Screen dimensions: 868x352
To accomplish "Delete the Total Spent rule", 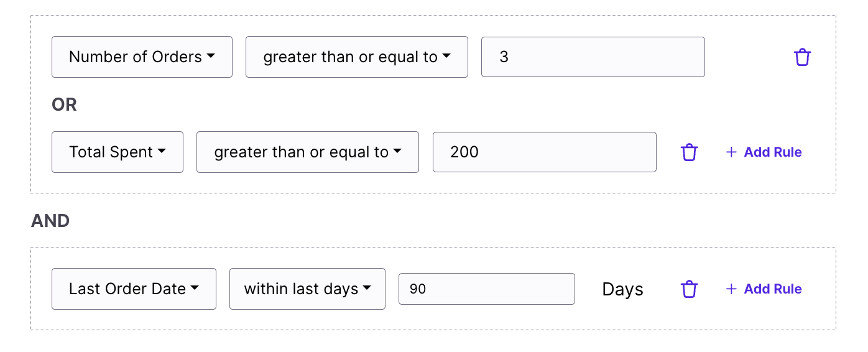I will (x=689, y=152).
